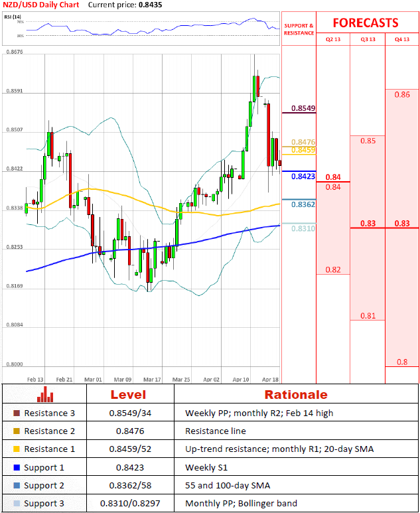This screenshot has height=513, width=420.
Task: Click the Level table column header
Action: (127, 395)
